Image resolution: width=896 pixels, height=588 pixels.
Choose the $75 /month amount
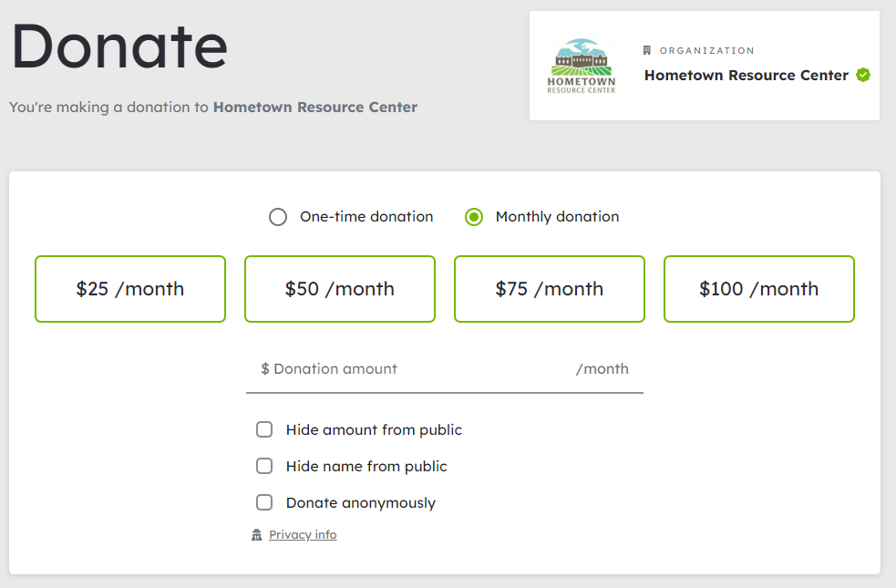[x=550, y=289]
